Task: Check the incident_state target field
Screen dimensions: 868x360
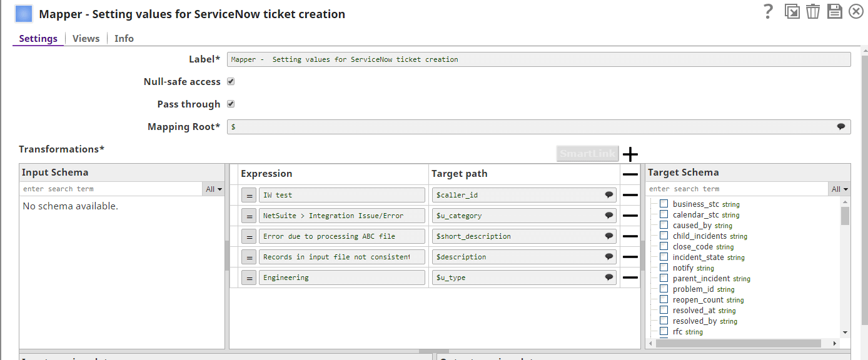Action: click(x=664, y=257)
